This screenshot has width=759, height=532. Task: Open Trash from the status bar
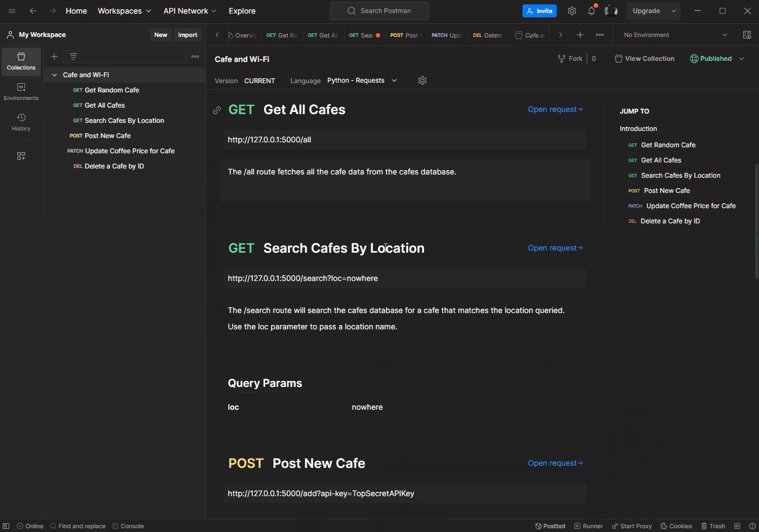coord(713,526)
